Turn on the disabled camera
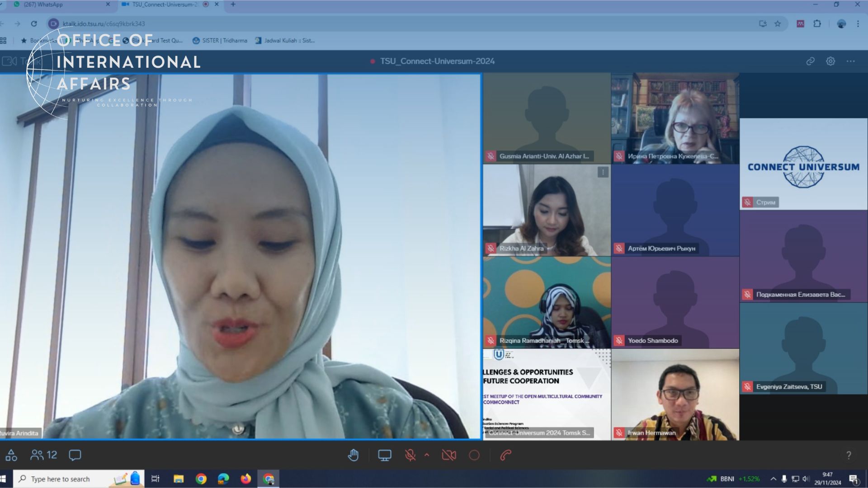Screen dimensions: 868x488 (448, 455)
